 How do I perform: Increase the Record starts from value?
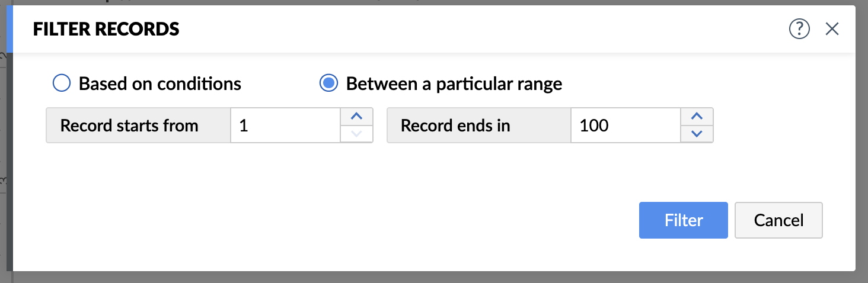tap(356, 117)
